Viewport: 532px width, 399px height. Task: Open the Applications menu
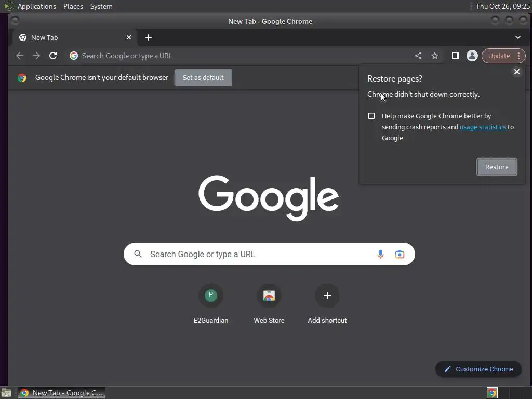[37, 6]
